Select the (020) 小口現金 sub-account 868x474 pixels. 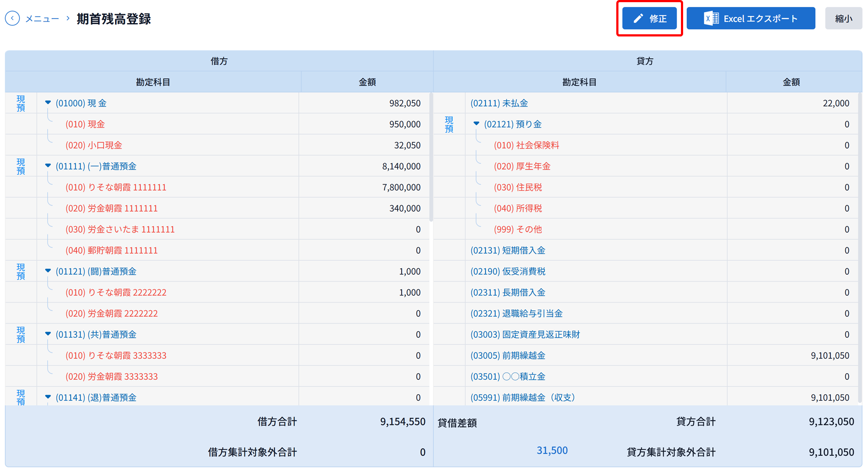(94, 145)
